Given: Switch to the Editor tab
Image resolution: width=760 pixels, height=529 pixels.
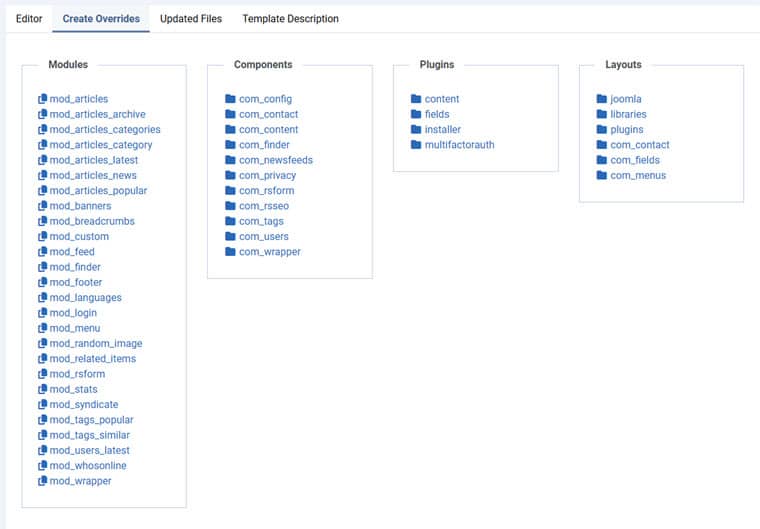Looking at the screenshot, I should (29, 18).
